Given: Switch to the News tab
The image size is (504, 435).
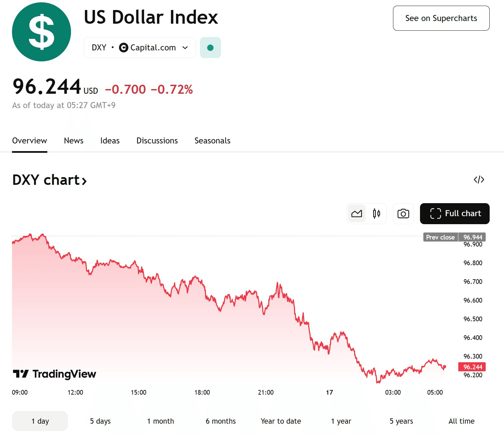Looking at the screenshot, I should (74, 141).
